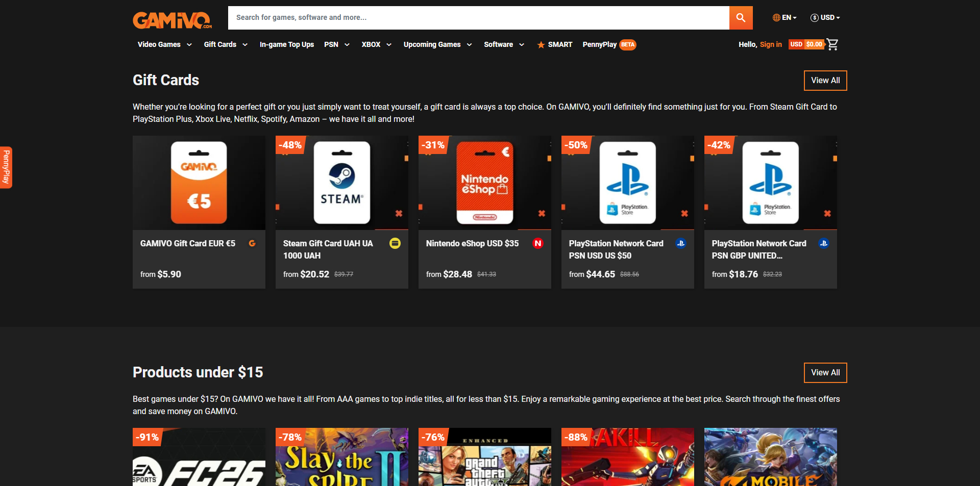Open the EN language dropdown
This screenshot has width=980, height=486.
(x=785, y=18)
